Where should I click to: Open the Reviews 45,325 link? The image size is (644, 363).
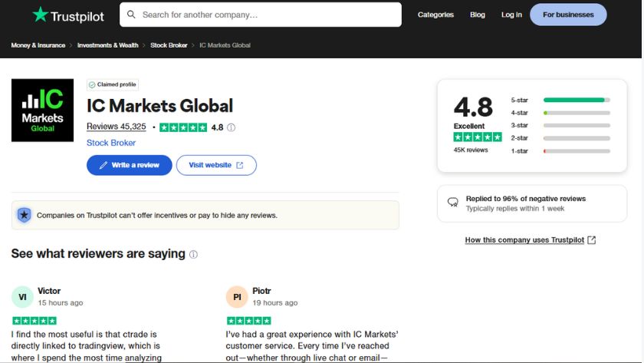click(117, 127)
